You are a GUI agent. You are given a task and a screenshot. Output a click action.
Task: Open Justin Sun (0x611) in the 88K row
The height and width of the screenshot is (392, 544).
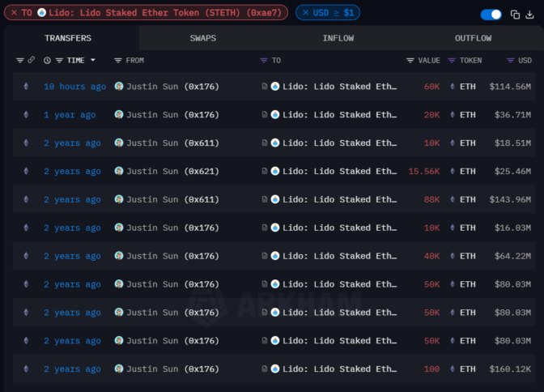pyautogui.click(x=172, y=199)
